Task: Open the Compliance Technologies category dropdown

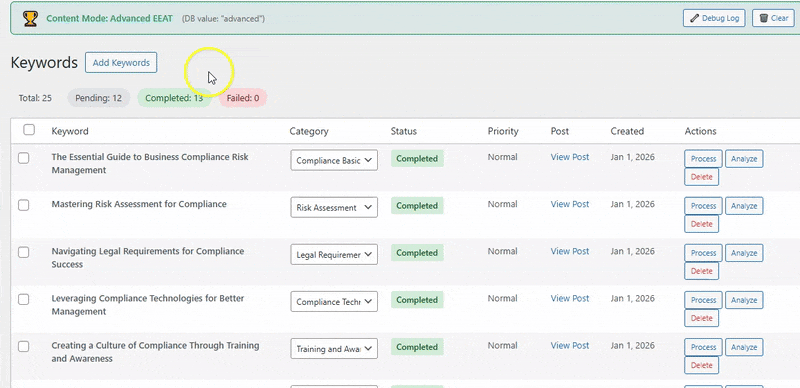Action: [334, 301]
